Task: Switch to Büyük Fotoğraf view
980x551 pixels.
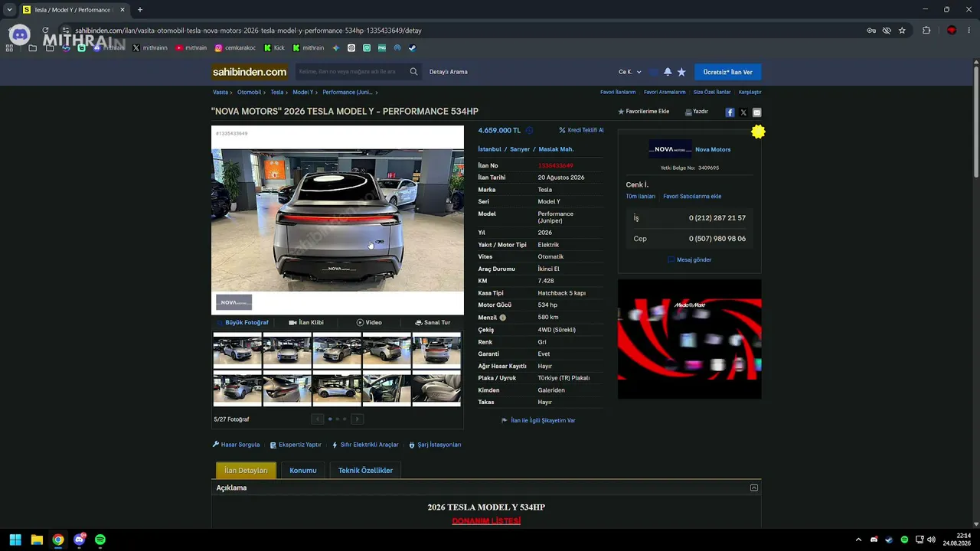Action: 243,323
